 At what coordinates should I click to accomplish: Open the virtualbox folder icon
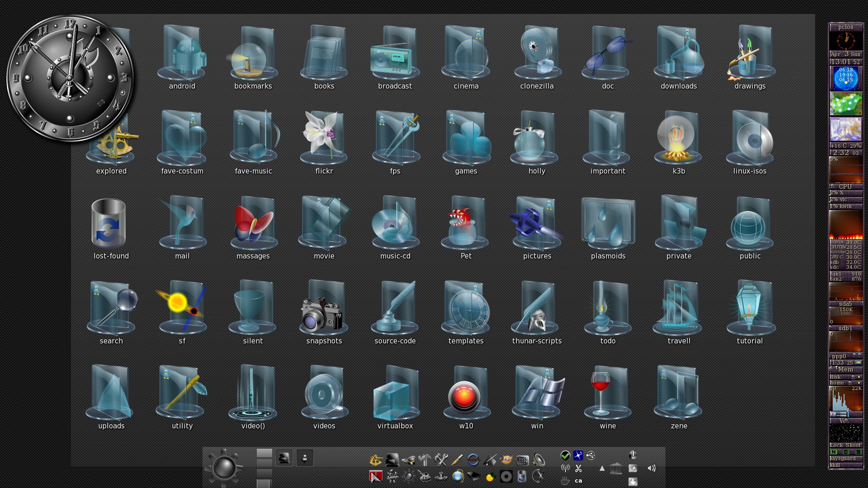pyautogui.click(x=395, y=397)
